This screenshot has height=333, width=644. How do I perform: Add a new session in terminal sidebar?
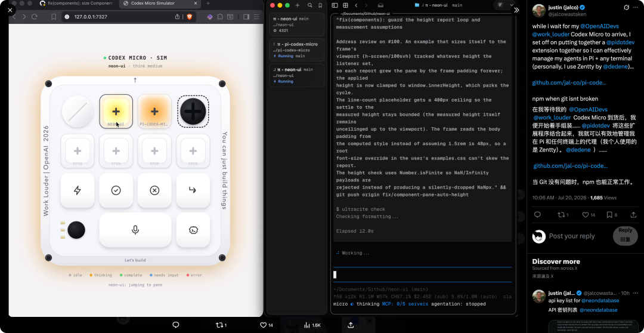click(x=298, y=5)
